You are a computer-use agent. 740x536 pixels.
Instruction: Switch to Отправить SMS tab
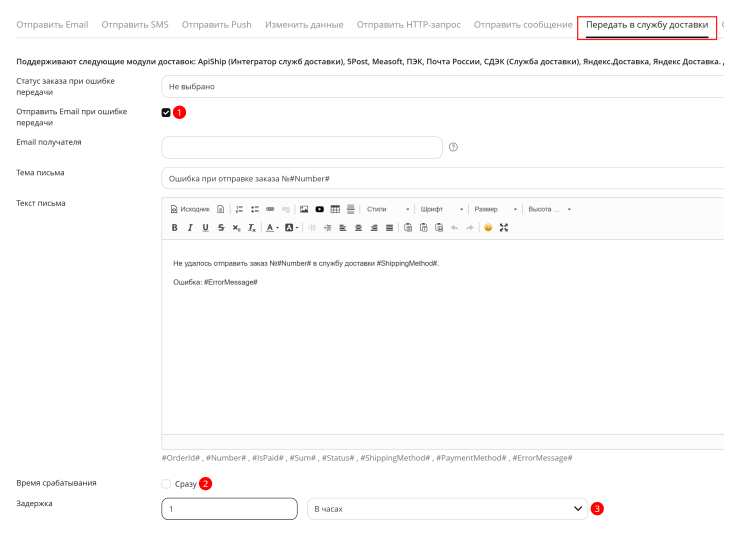(x=135, y=25)
